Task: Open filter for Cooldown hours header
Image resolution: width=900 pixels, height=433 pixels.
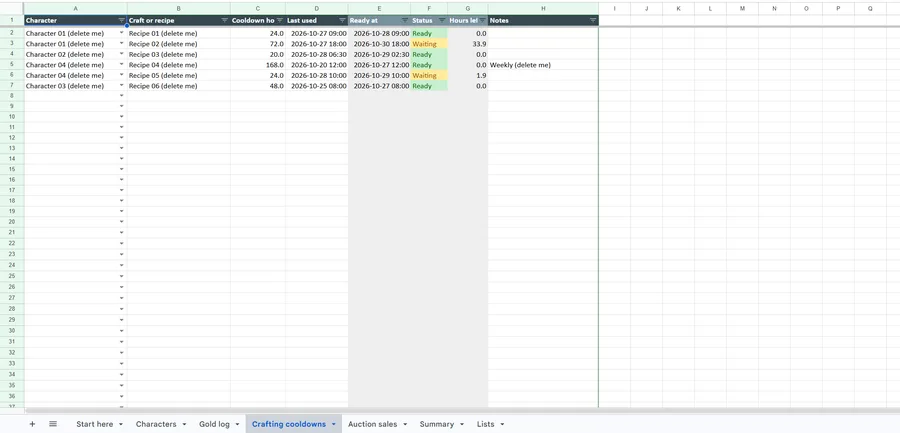Action: (x=280, y=20)
